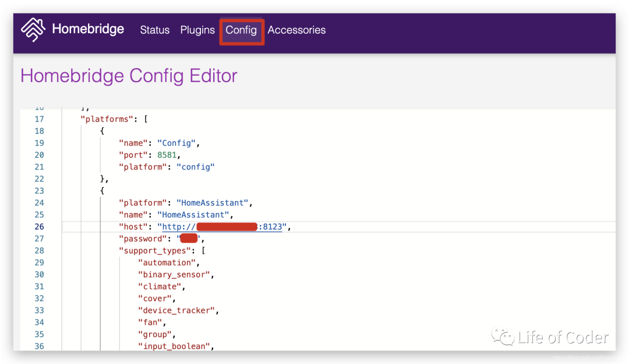Click the "climate" entry
Image resolution: width=629 pixels, height=364 pixels.
point(160,287)
